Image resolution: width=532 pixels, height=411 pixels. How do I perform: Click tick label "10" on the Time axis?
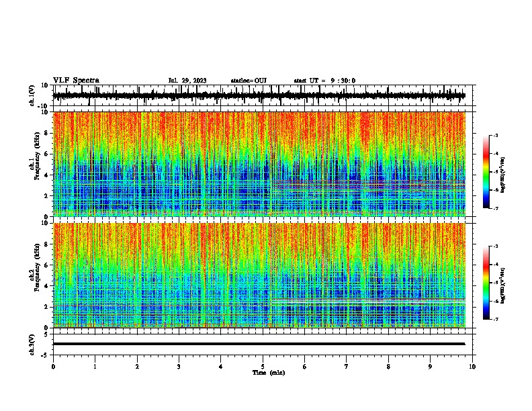(x=472, y=367)
